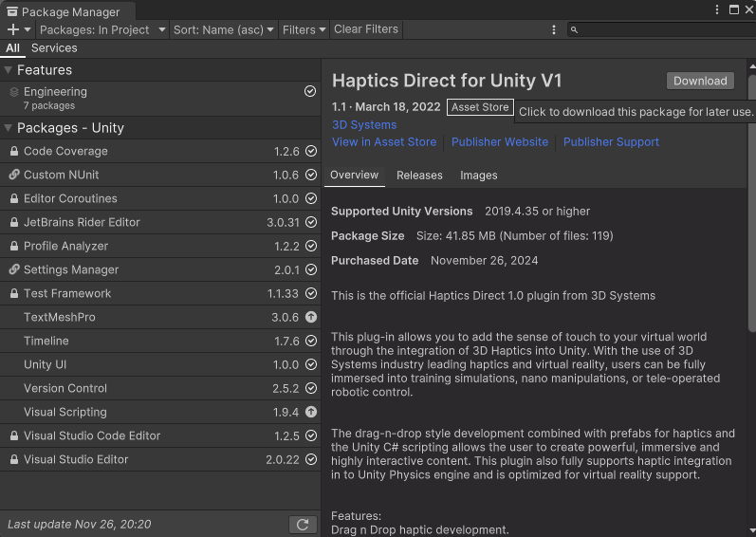Select the Engineering feature set
Screen dimensions: 756x537
coord(160,99)
